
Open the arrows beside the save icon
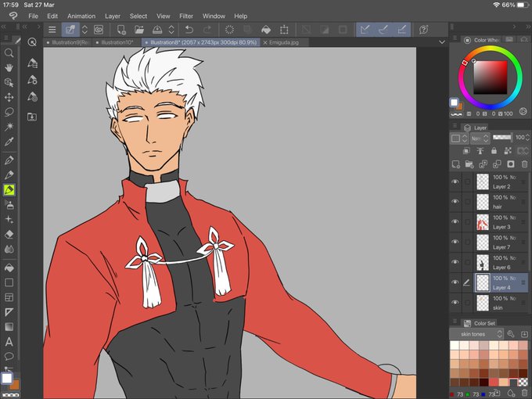point(171,30)
